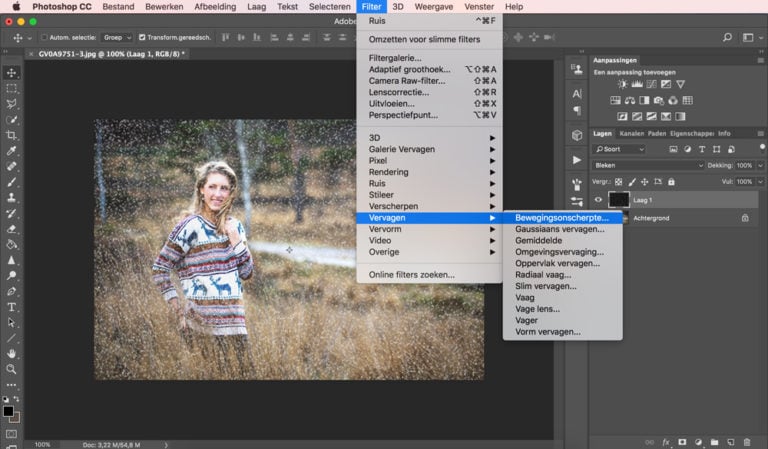Select the Eraser tool

[11, 229]
